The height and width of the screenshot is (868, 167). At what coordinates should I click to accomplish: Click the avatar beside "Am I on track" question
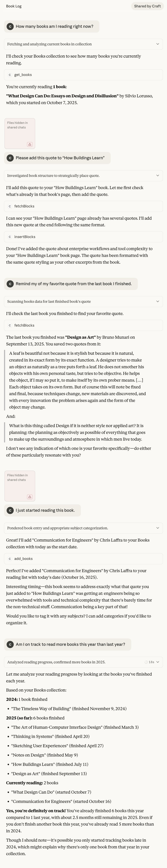pos(10,644)
